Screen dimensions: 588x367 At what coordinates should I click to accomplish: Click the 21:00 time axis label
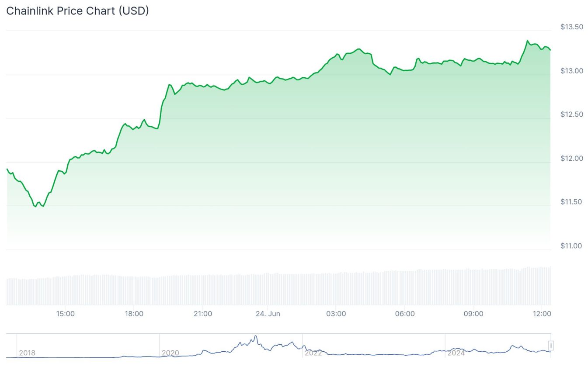pos(203,314)
